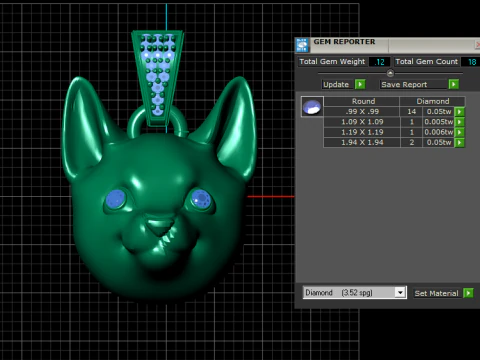Click the green arrow next to Save Report
This screenshot has width=480, height=360.
click(x=453, y=84)
